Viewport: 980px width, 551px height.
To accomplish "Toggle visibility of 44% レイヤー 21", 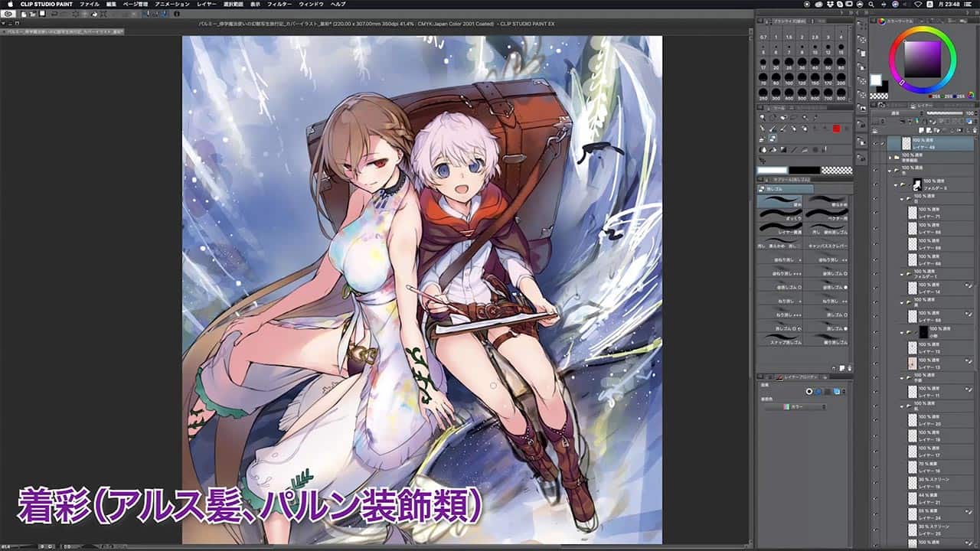I will (x=876, y=497).
